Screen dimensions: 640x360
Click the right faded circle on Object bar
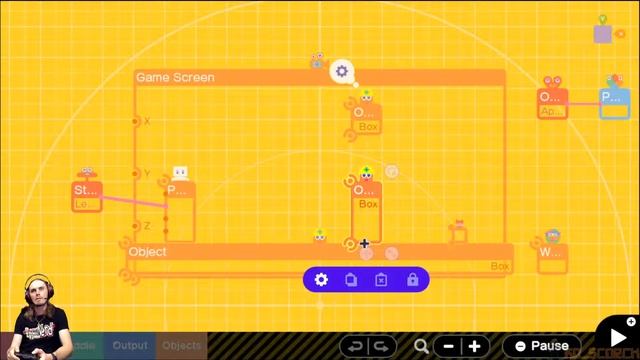(391, 254)
